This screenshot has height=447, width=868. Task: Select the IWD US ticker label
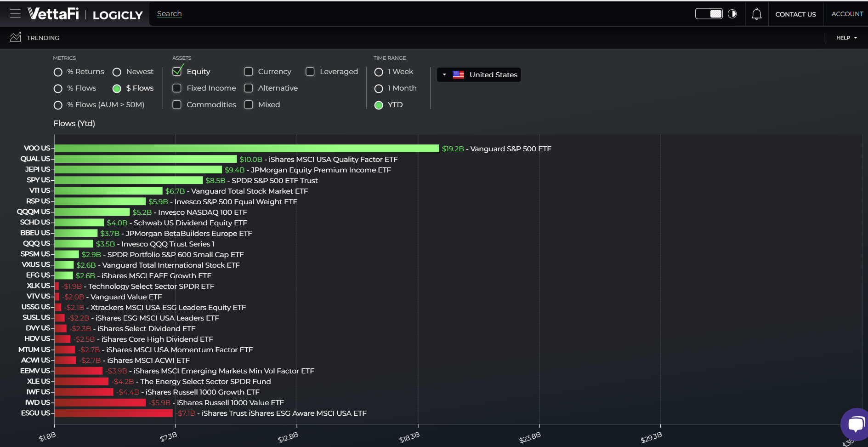38,402
